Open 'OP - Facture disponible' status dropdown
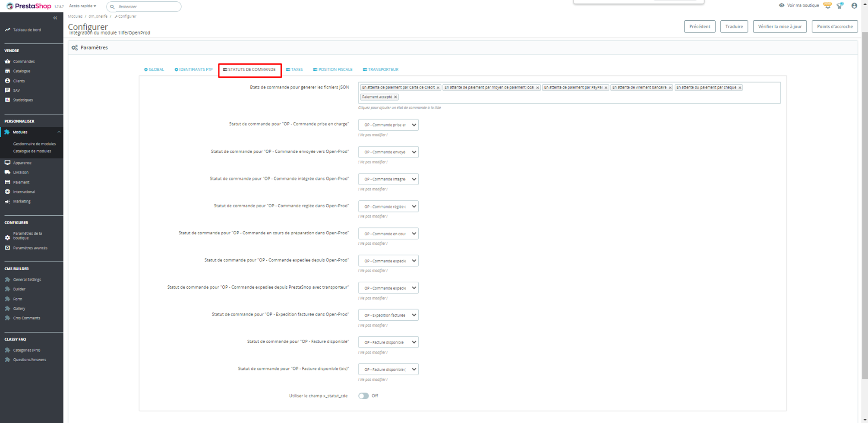Screen dimensions: 868x423 coord(388,342)
